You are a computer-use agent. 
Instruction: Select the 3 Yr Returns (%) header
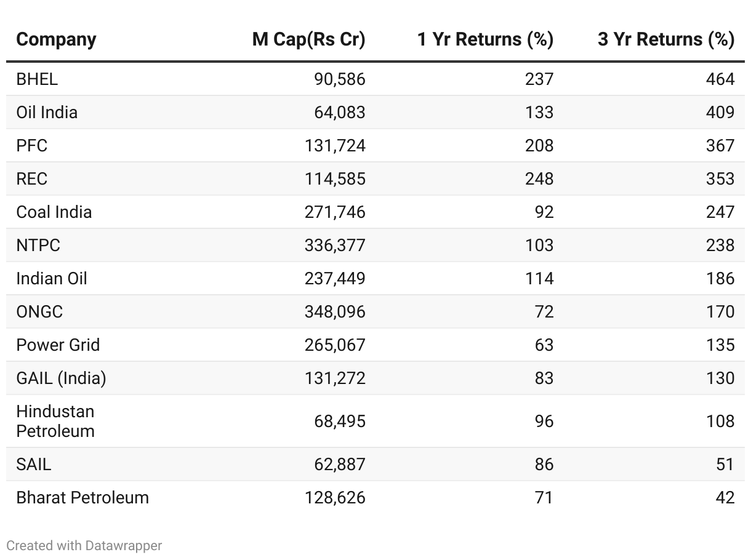[666, 39]
